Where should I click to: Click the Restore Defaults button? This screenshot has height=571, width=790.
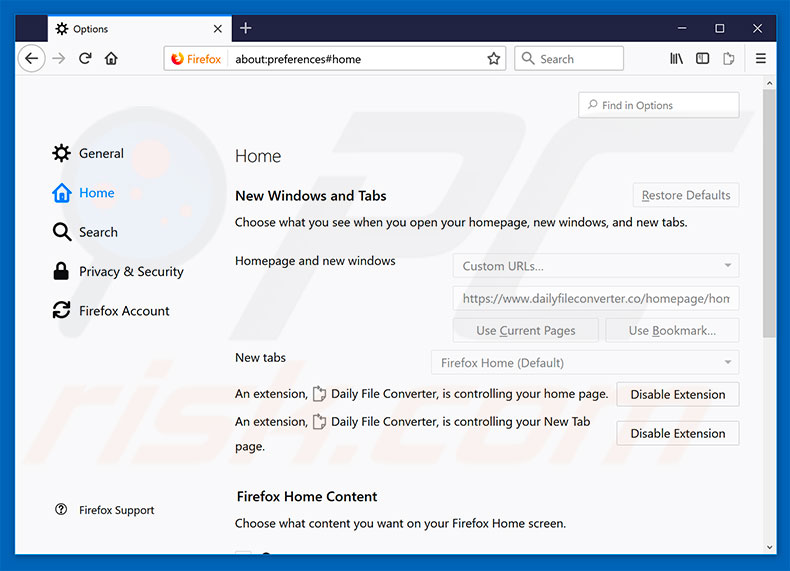[686, 195]
